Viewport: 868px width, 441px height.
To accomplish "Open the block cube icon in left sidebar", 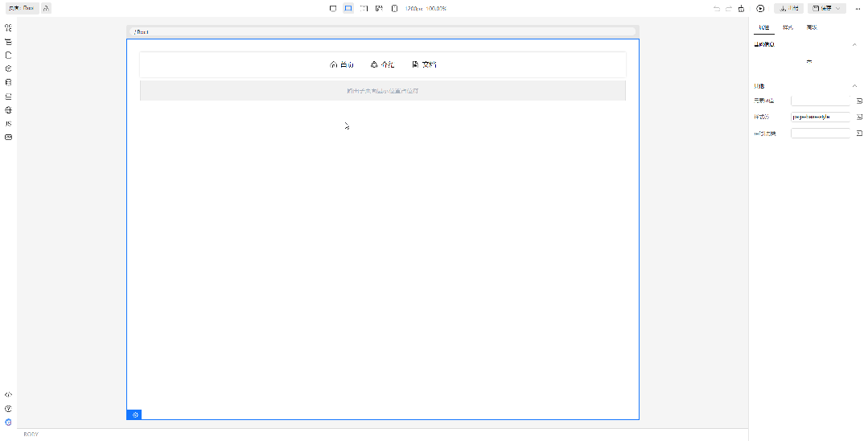I will pyautogui.click(x=8, y=68).
